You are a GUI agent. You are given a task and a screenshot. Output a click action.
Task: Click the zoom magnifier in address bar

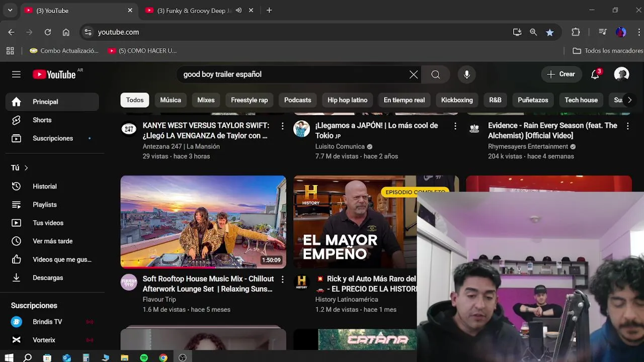(533, 32)
